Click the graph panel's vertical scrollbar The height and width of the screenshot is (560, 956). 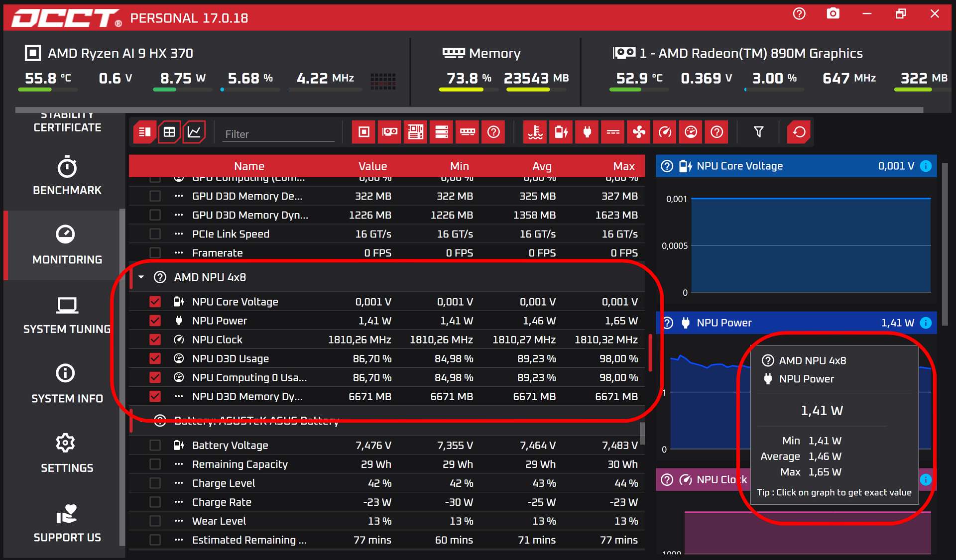(x=945, y=244)
